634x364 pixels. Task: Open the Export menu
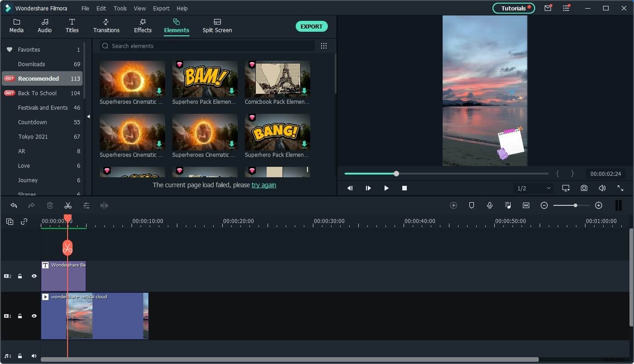click(x=161, y=8)
